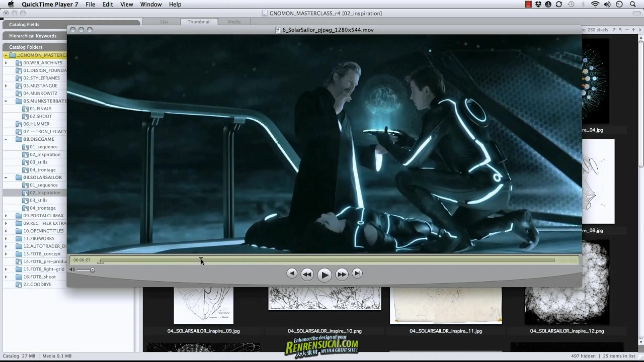Screen dimensions: 644x362
Task: Jump to the movie's end
Action: point(357,273)
